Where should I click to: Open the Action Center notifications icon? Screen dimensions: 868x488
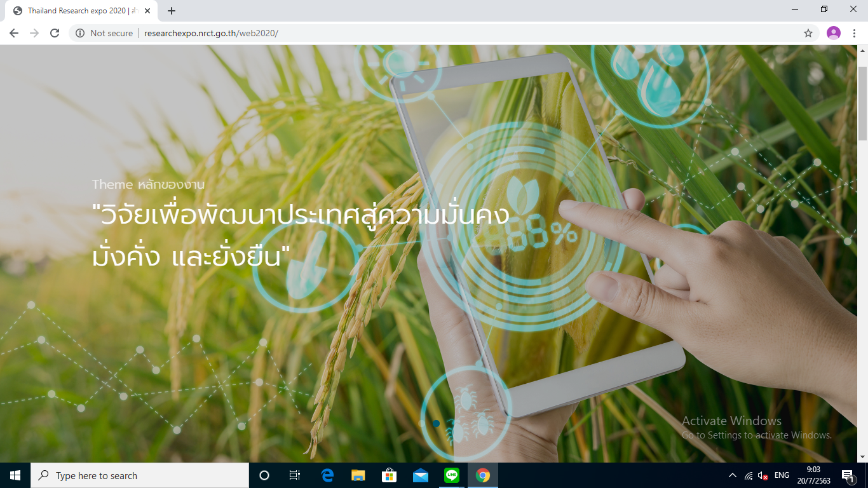(x=850, y=475)
